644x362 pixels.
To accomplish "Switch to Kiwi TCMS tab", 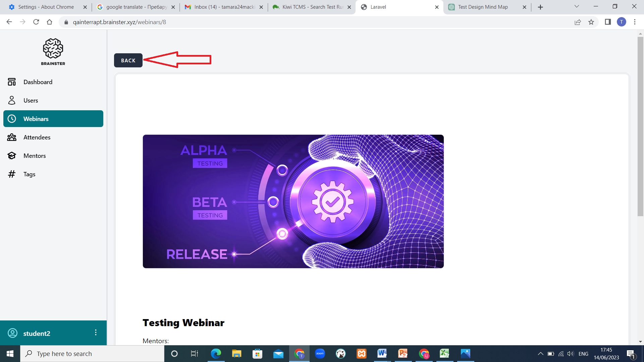I will (312, 7).
